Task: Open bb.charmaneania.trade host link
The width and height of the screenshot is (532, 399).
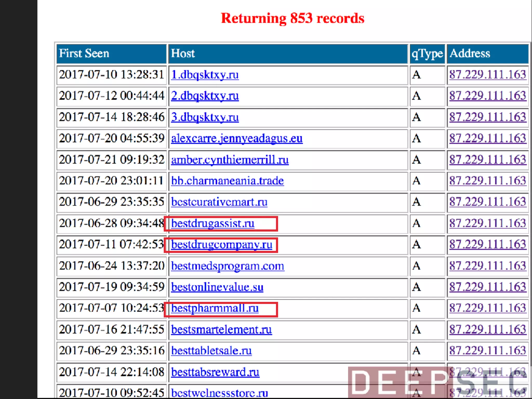Action: tap(227, 181)
